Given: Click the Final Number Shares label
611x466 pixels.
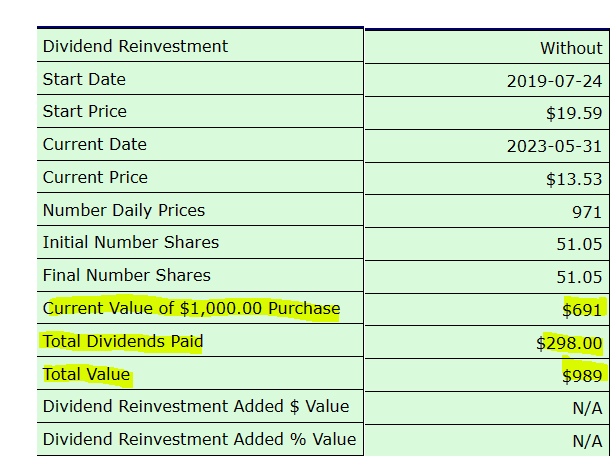Looking at the screenshot, I should [127, 275].
